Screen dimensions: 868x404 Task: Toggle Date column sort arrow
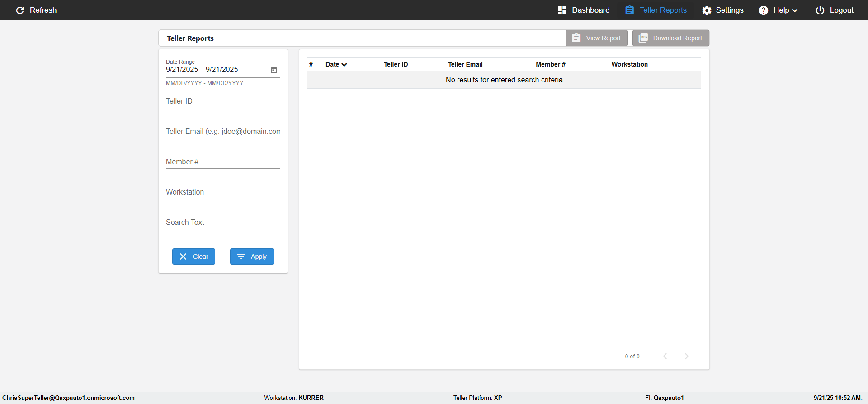coord(344,65)
